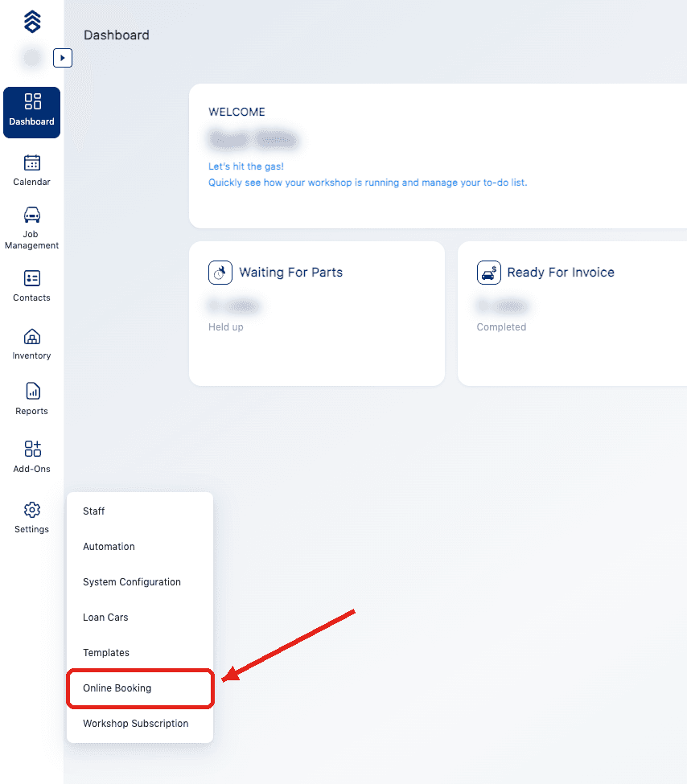Viewport: 687px width, 784px height.
Task: Click the Held up label
Action: pos(226,327)
